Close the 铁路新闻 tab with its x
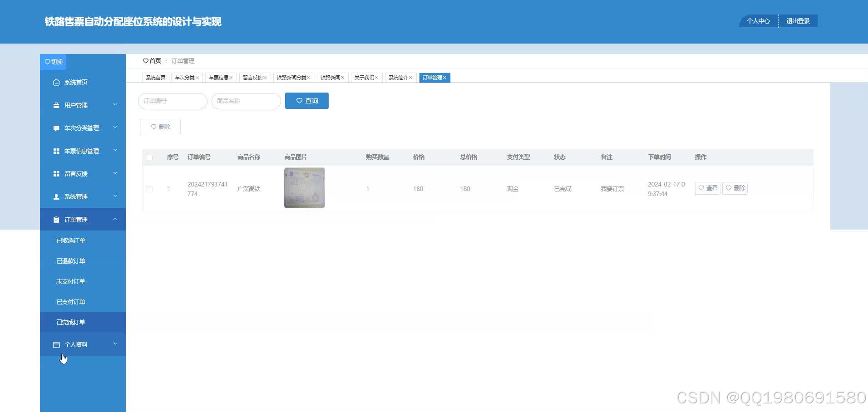The width and height of the screenshot is (868, 412). tap(343, 78)
